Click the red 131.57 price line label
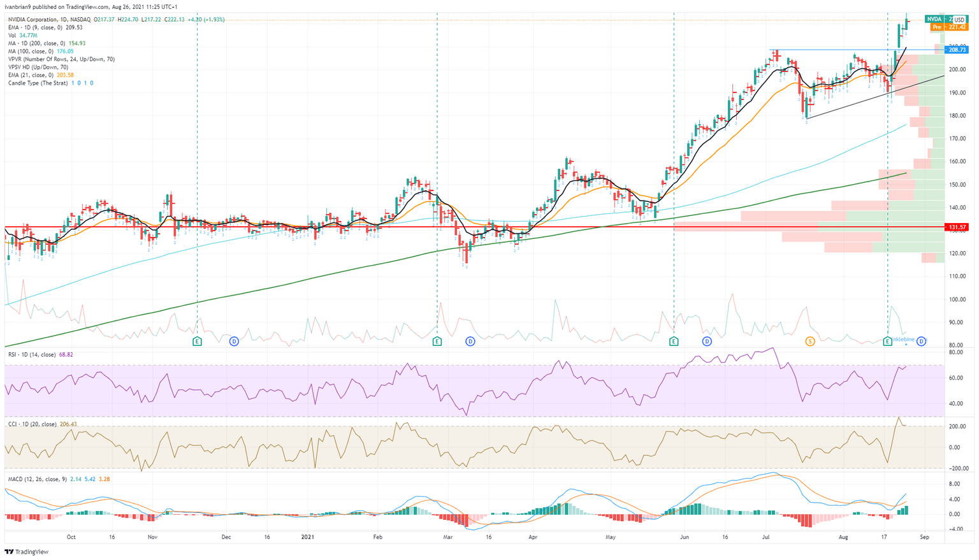This screenshot has height=560, width=979. (x=957, y=227)
